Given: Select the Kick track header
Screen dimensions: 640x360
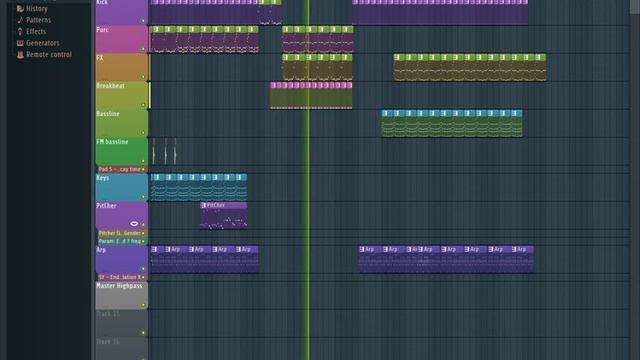Looking at the screenshot, I should tap(122, 11).
